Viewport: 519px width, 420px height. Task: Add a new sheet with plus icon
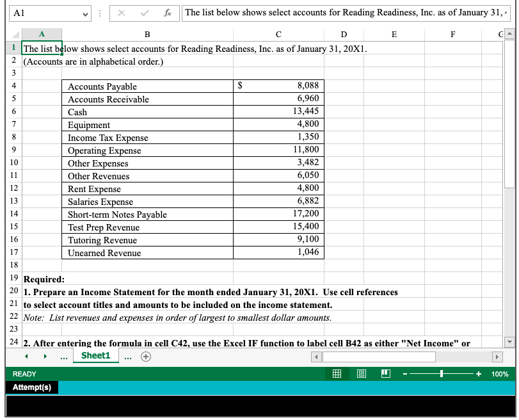pos(146,356)
